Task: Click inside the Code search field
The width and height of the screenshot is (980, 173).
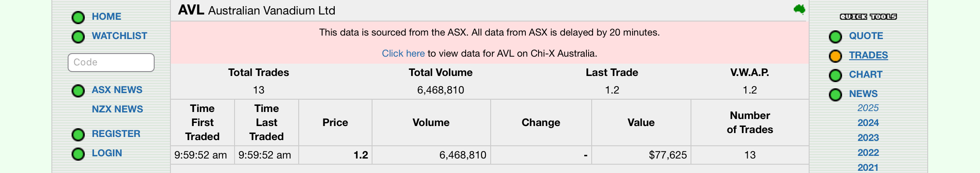Action: [111, 62]
